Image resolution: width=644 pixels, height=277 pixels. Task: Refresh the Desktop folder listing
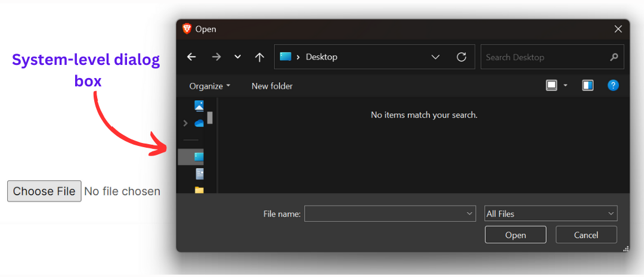461,57
